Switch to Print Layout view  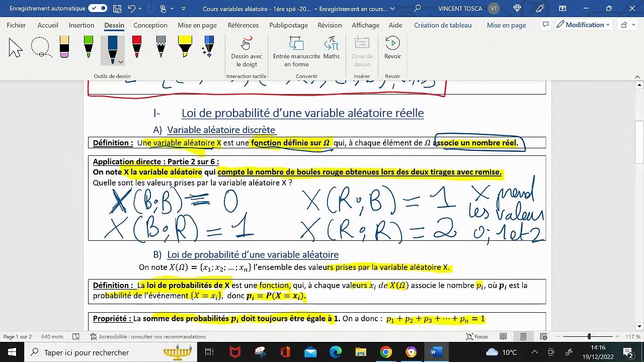(523, 336)
